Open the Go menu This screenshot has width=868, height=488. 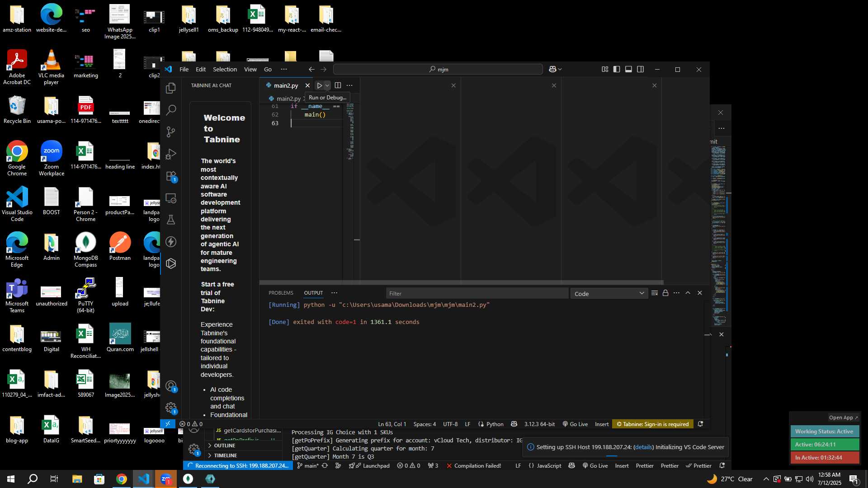click(268, 69)
